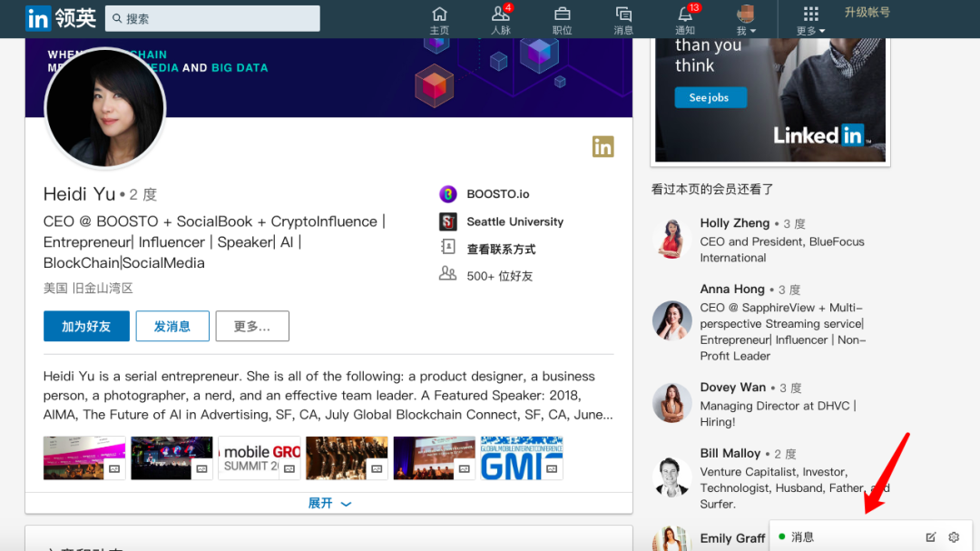Click the text 'Managing Director at DHVC | Hiring!'
The image size is (980, 551).
pyautogui.click(x=779, y=413)
